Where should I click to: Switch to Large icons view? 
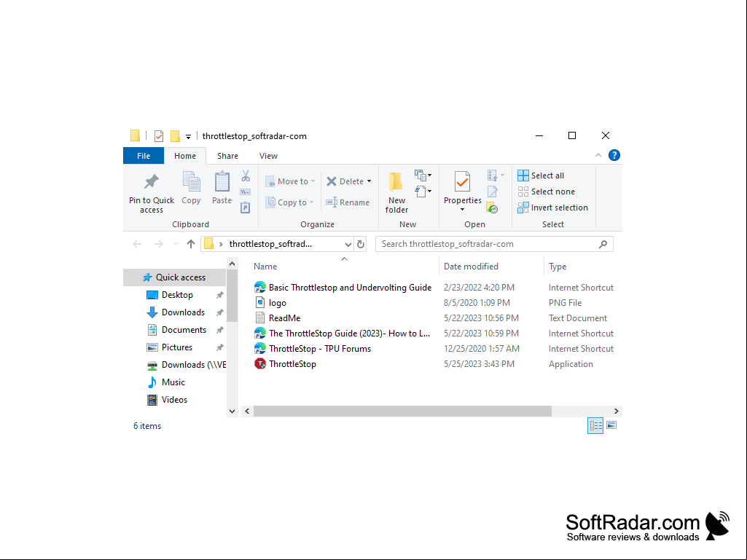pos(611,425)
